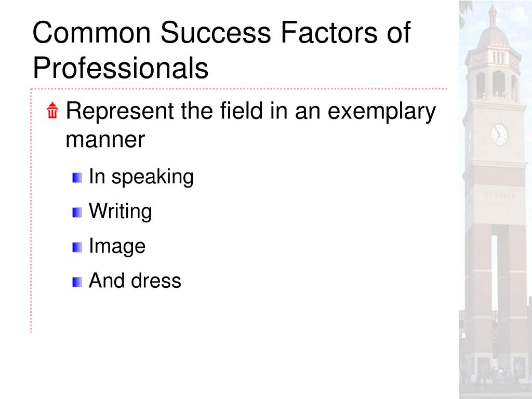Click the dotted horizontal divider below the title
Screen dimensions: 532x399
coord(239,89)
